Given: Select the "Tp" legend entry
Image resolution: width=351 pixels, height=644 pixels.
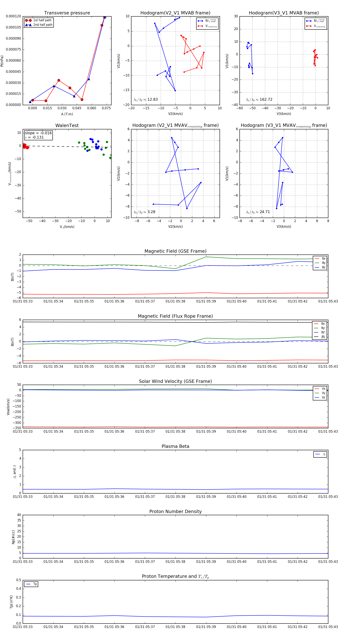Looking at the screenshot, I should 31,584.
